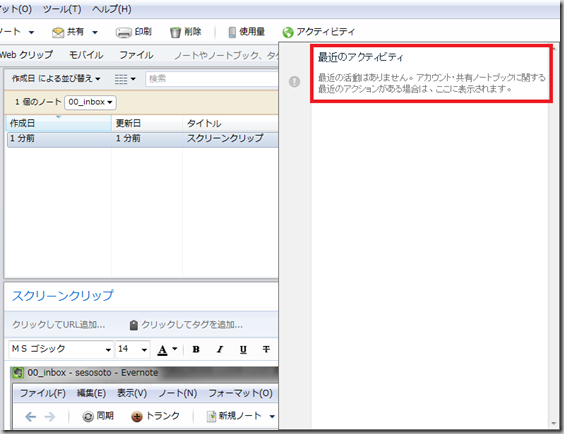Viewport: 564px width, 434px height.
Task: Click the Sync (同期) icon in clipped screenshot
Action: pyautogui.click(x=88, y=416)
